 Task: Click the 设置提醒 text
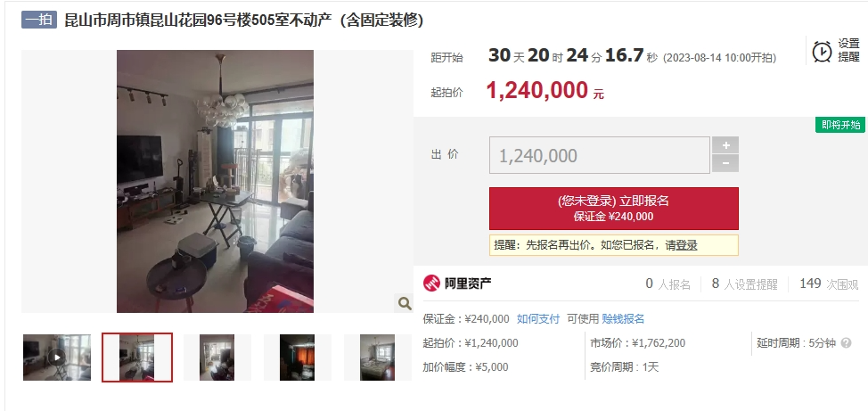[848, 50]
